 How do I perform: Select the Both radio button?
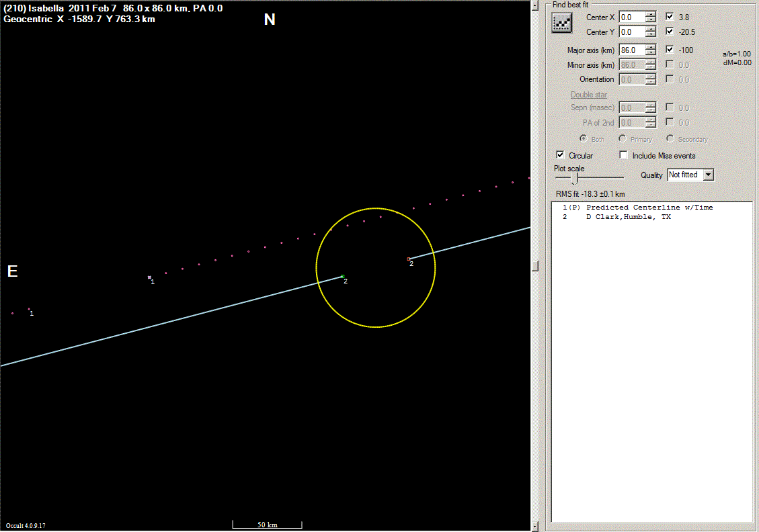(x=584, y=139)
